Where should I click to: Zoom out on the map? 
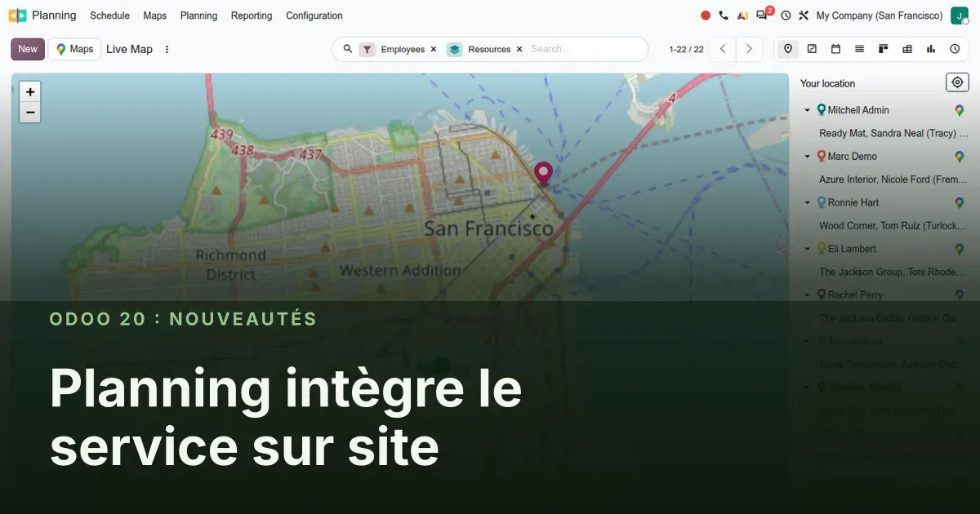click(30, 113)
